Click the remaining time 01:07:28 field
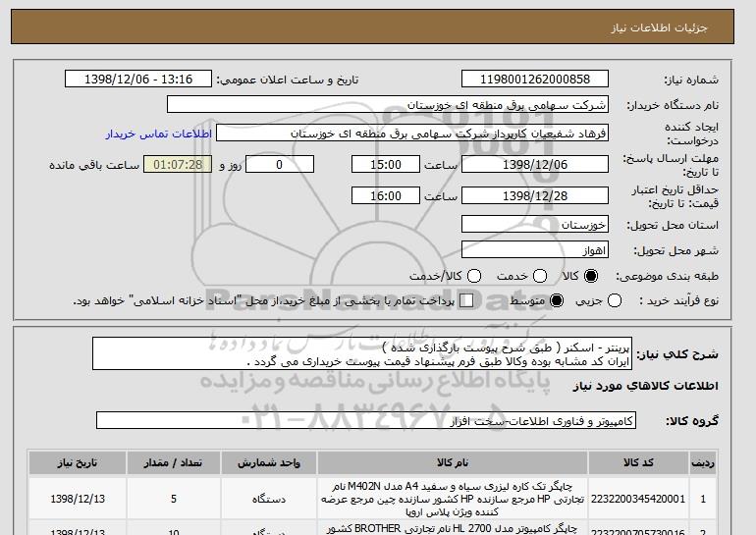 point(178,164)
